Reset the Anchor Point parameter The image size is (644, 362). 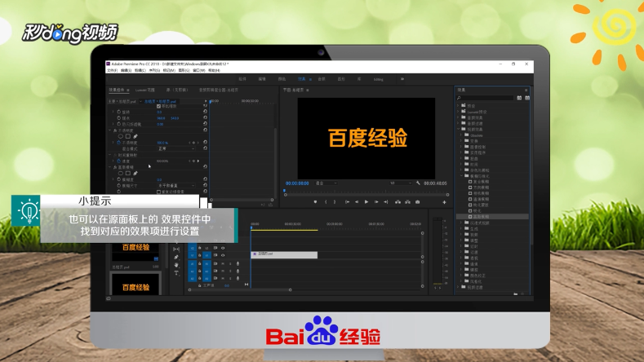pyautogui.click(x=205, y=117)
